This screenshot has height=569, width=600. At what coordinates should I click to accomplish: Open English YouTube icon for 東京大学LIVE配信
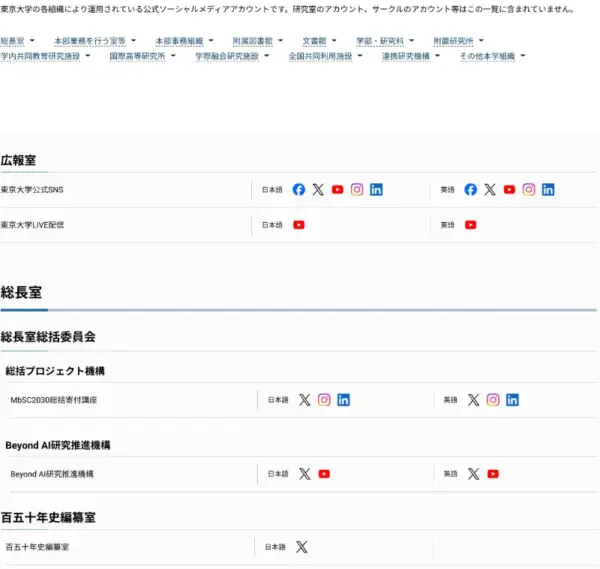pyautogui.click(x=471, y=225)
